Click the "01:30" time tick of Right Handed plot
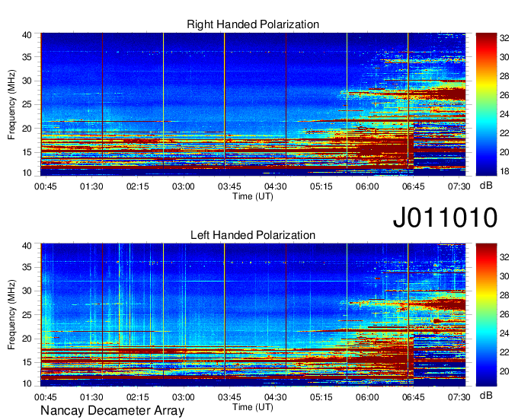This screenshot has width=518, height=420. tap(91, 186)
